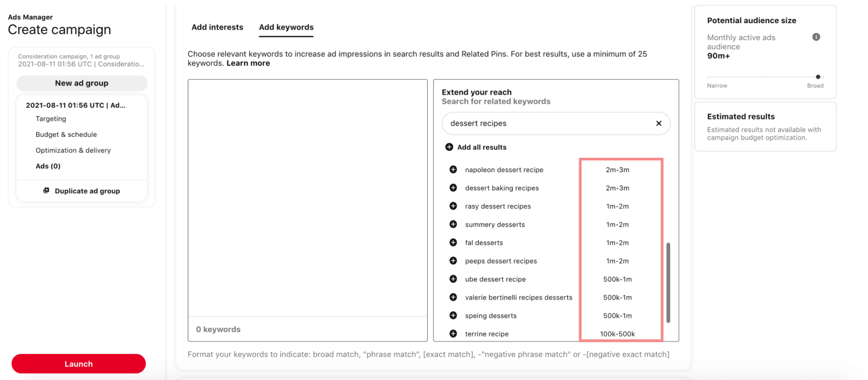Click the Duplicate ad group copy icon
Viewport: 868px width, 380px height.
pos(46,191)
